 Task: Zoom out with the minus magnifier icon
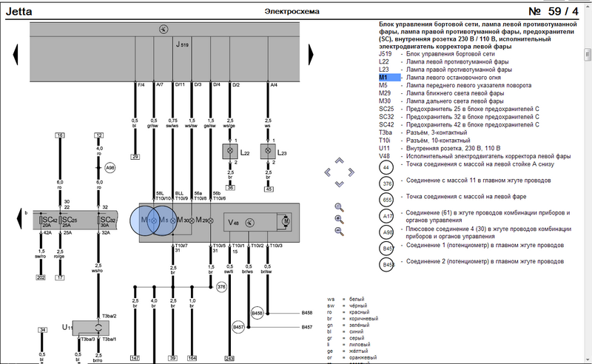(x=339, y=232)
